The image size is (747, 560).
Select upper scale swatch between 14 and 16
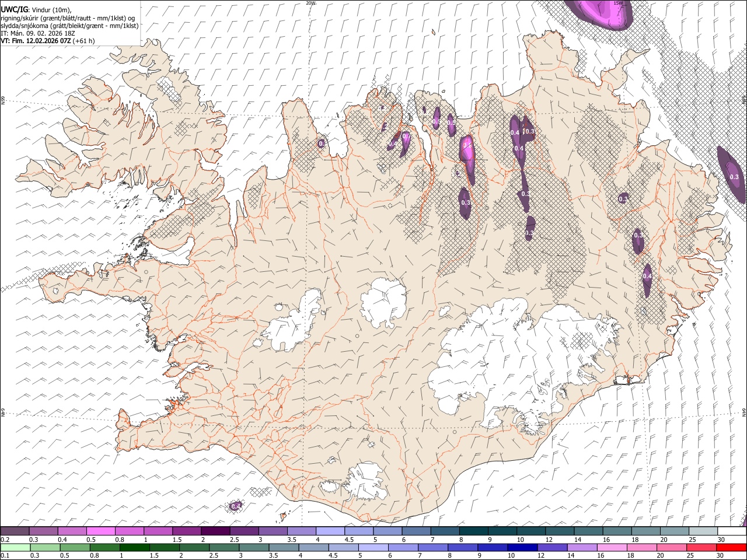pos(589,531)
